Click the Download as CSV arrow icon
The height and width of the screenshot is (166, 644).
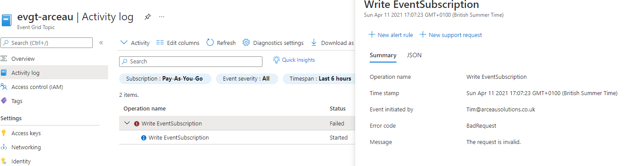coord(314,43)
